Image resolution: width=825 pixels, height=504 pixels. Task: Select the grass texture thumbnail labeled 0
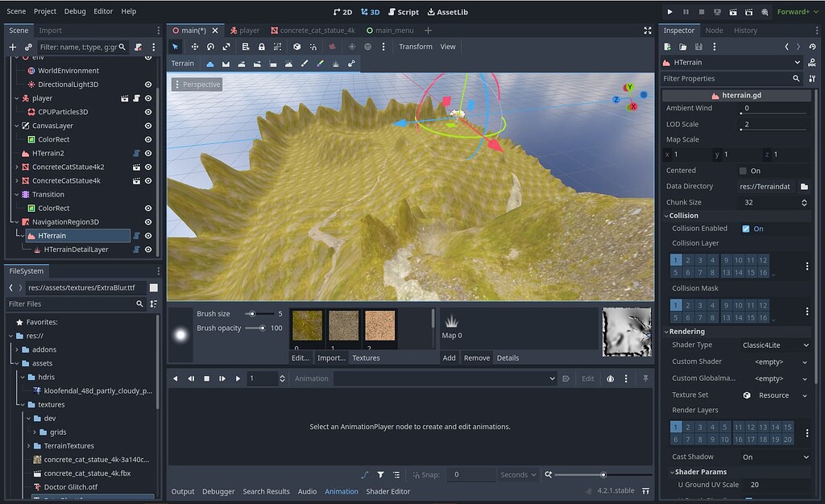click(x=307, y=326)
